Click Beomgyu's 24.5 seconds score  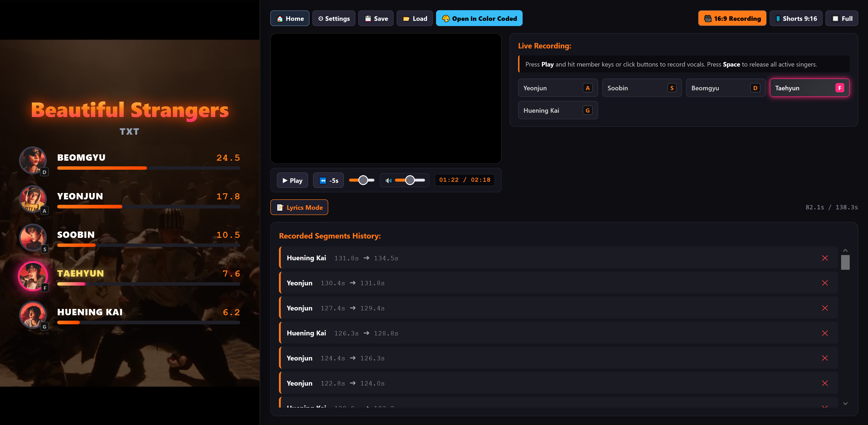click(228, 158)
